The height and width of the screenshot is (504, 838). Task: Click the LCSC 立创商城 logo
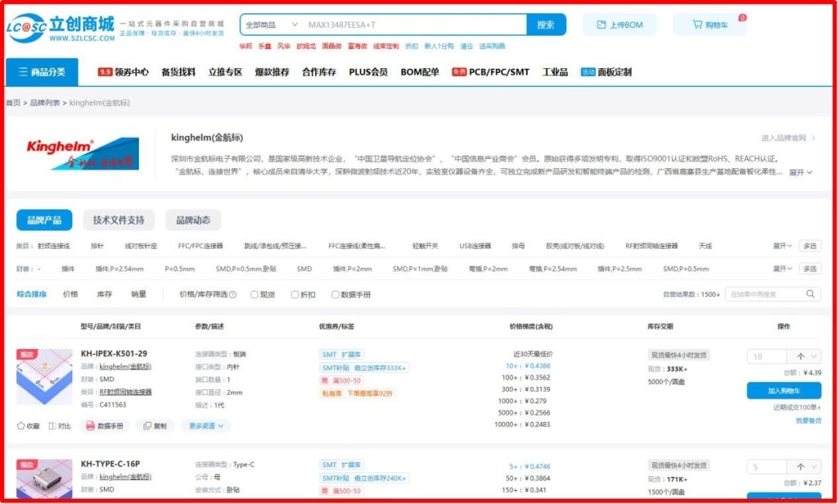point(61,28)
